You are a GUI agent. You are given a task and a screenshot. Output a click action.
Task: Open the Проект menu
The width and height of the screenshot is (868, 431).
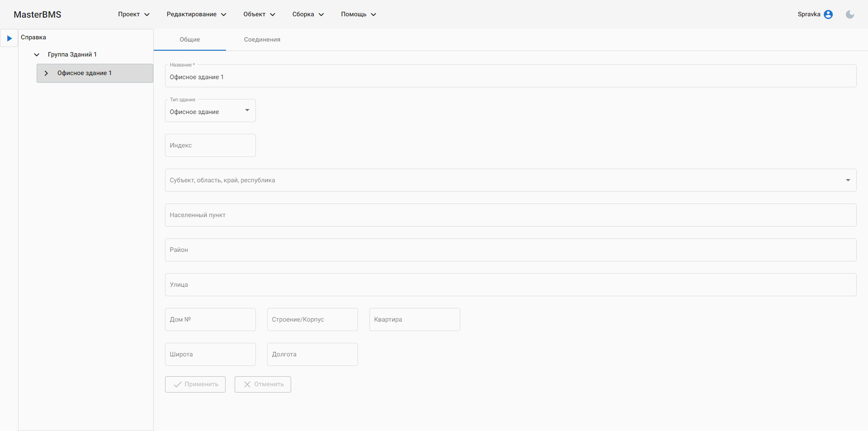[x=133, y=14]
